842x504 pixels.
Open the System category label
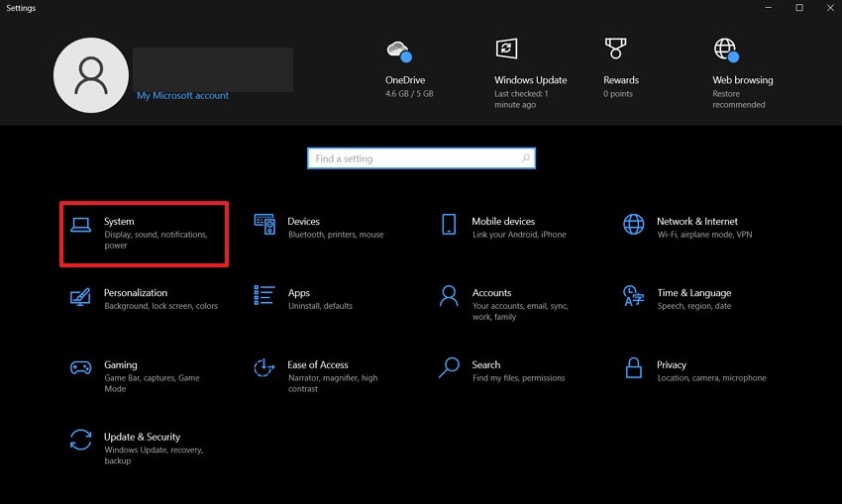point(119,222)
